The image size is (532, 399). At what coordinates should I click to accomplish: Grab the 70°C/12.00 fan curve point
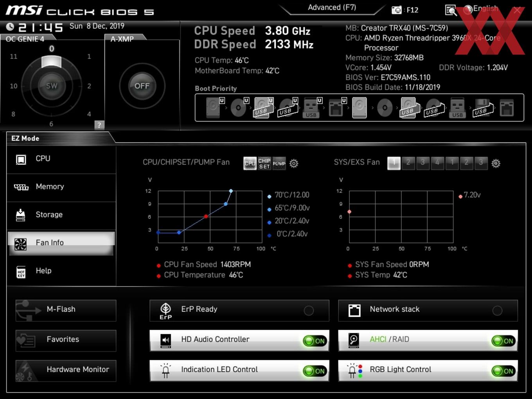[x=231, y=191]
